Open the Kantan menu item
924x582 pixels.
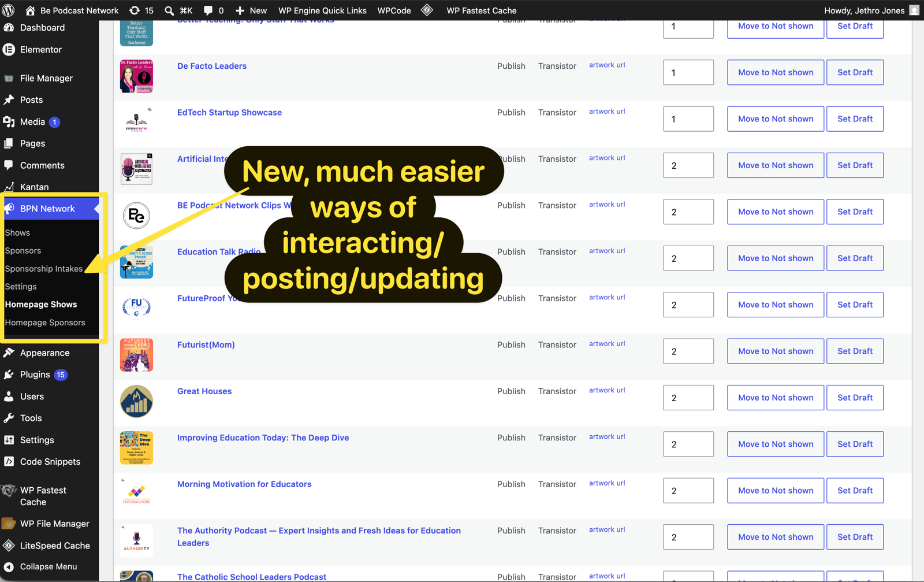(34, 187)
